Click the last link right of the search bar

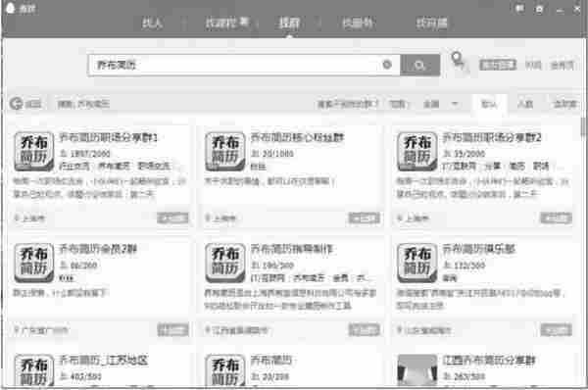[x=562, y=66]
